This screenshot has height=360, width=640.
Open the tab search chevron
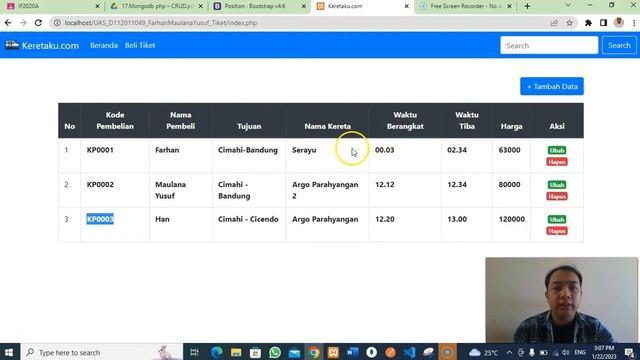[568, 5]
